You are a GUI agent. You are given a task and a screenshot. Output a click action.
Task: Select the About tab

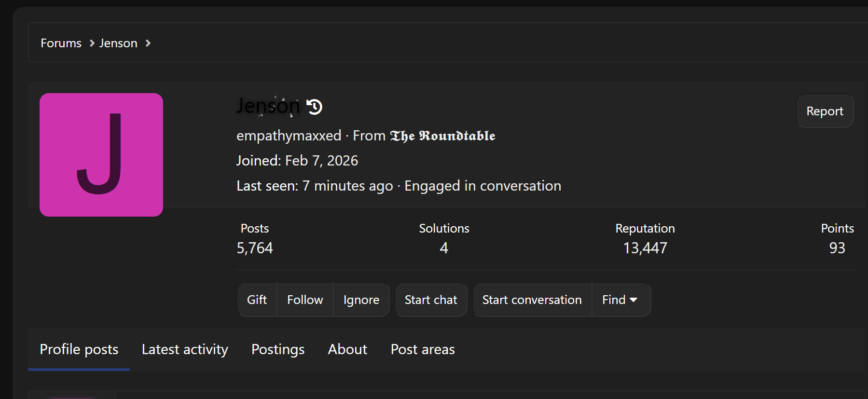tap(347, 349)
